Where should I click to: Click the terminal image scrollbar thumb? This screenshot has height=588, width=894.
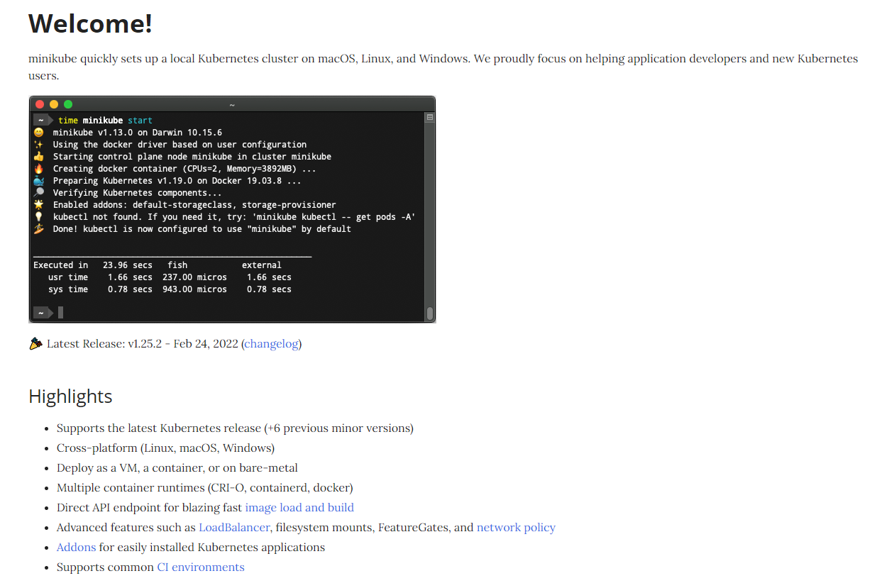429,313
